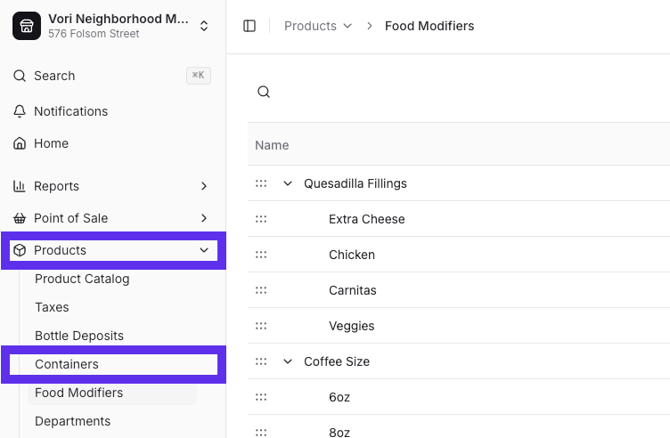Open Product Catalog in sidebar
Viewport: 670px width, 438px height.
(x=82, y=279)
